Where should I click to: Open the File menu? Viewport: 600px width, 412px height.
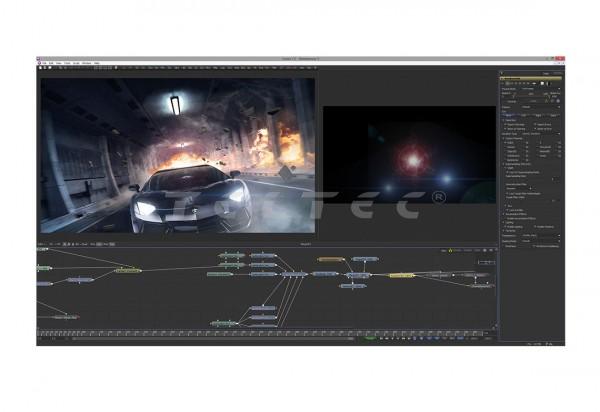pyautogui.click(x=44, y=63)
